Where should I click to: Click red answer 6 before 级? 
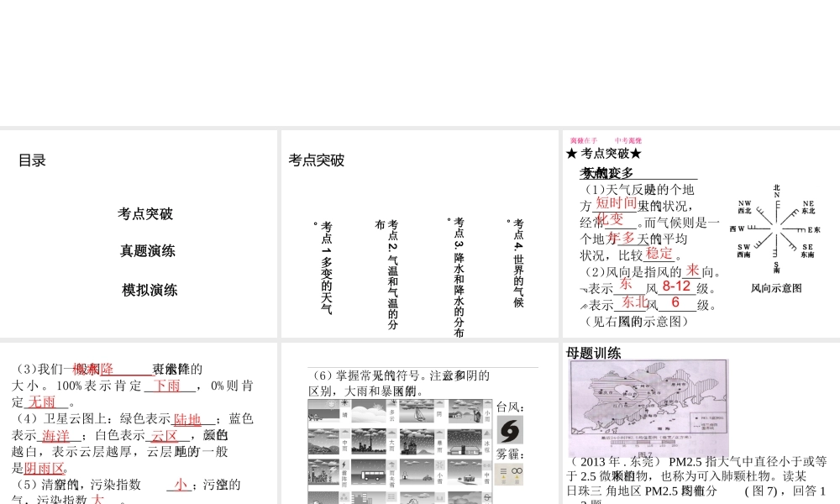pos(675,302)
